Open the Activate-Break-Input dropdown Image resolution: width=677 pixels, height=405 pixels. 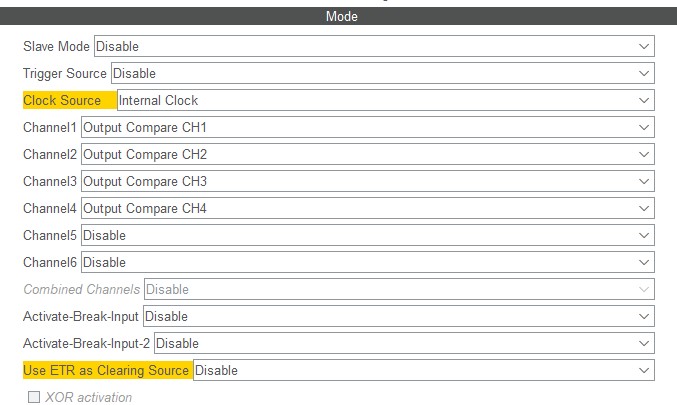[398, 316]
